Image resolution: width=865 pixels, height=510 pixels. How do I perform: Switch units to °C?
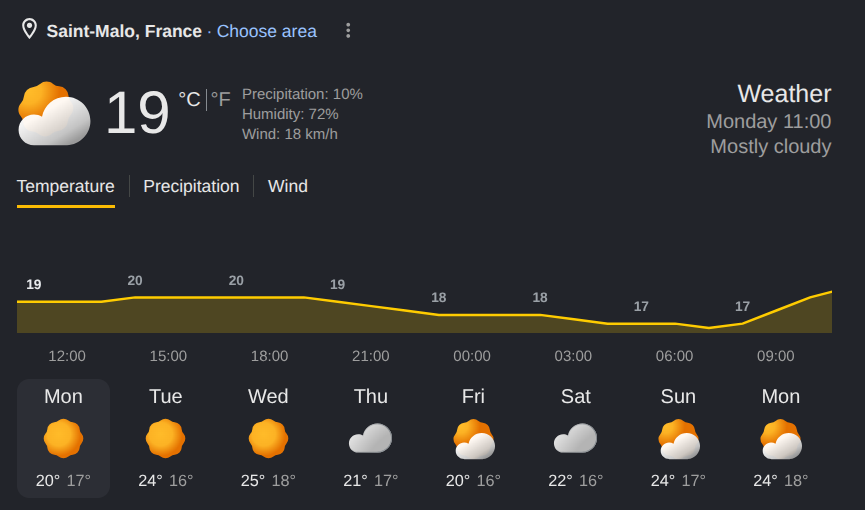click(189, 99)
